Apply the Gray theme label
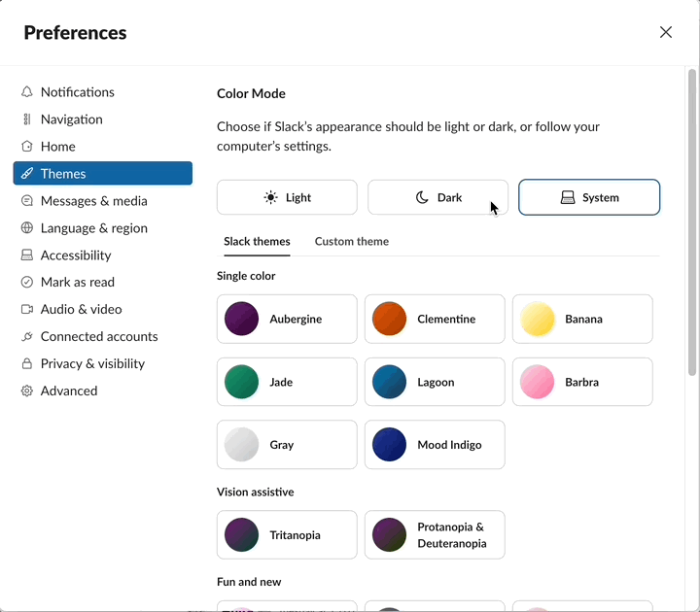This screenshot has width=700, height=612. (x=282, y=445)
